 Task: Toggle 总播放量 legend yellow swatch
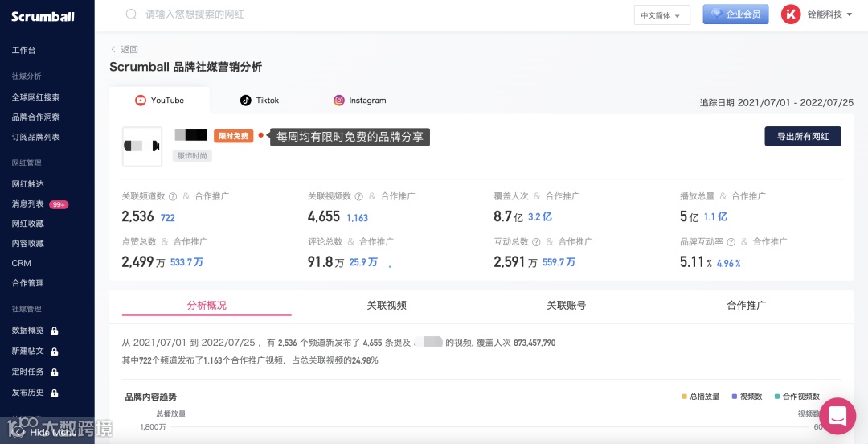[684, 397]
